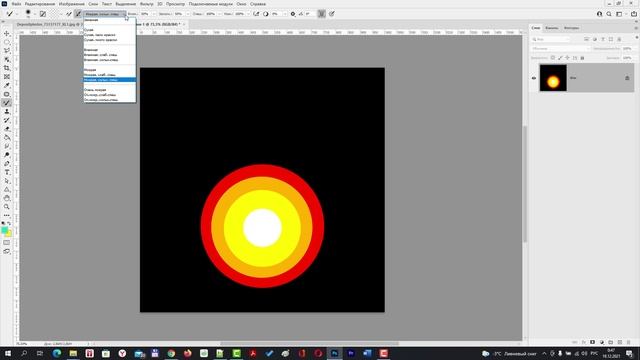Open the workspace switcher icon
The image size is (640, 360).
tap(619, 14)
